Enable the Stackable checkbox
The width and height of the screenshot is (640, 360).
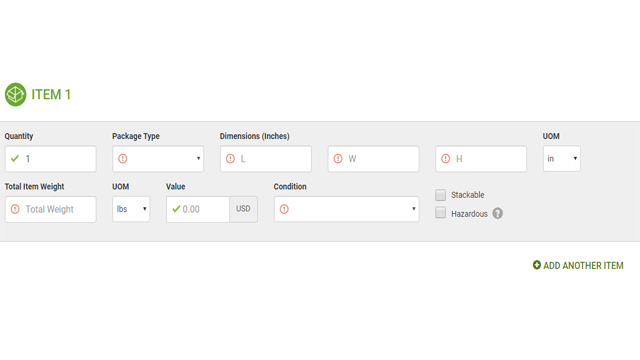click(x=440, y=195)
